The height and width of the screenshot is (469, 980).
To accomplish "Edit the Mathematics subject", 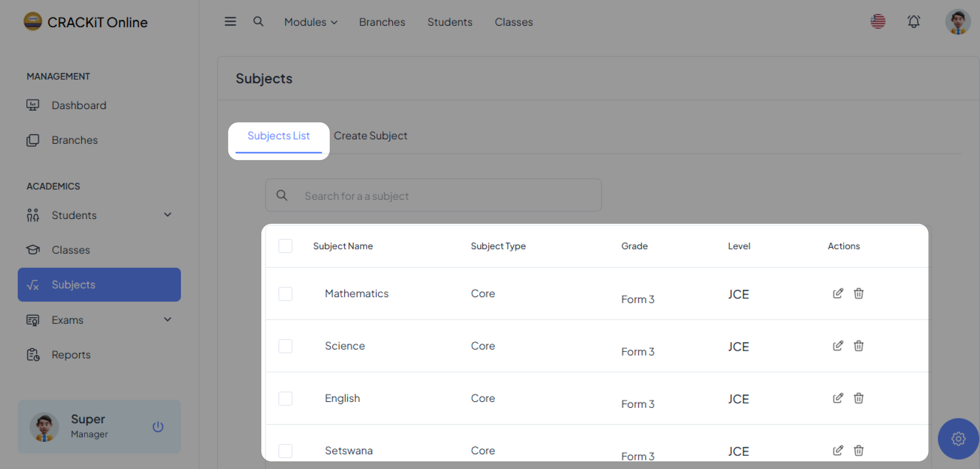I will coord(838,293).
